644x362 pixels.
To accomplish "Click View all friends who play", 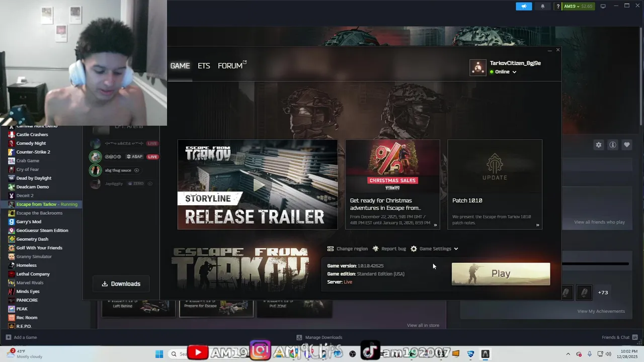I will (x=600, y=222).
